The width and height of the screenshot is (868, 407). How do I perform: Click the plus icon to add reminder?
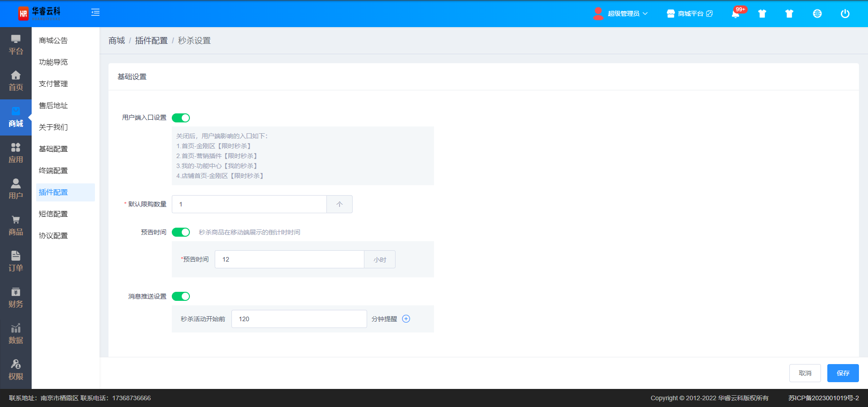click(x=406, y=319)
